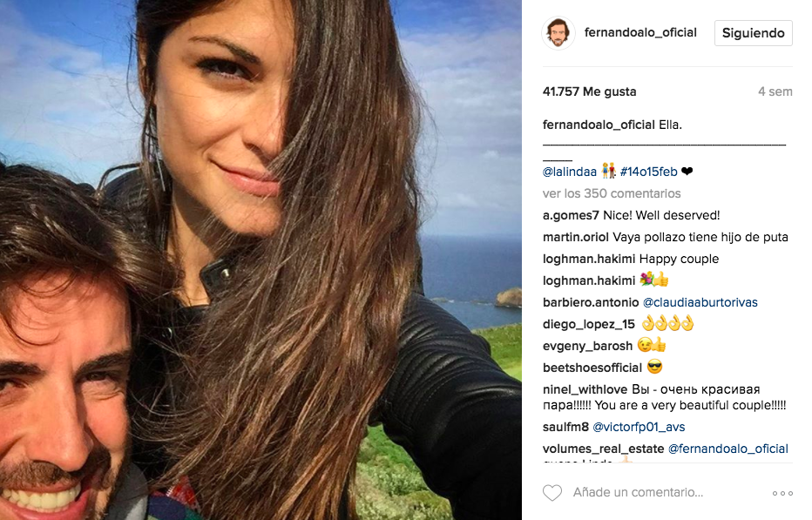Screen dimensions: 812x520
Task: Open the three-dots more options menu
Action: click(x=782, y=493)
